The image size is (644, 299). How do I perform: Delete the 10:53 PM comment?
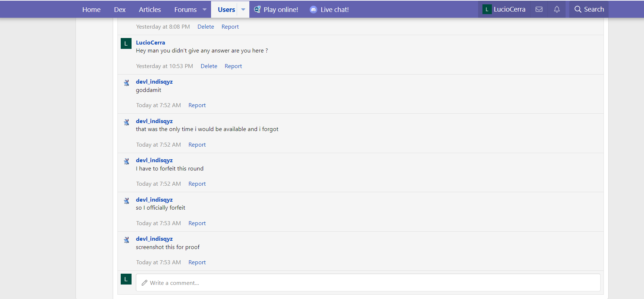point(209,66)
